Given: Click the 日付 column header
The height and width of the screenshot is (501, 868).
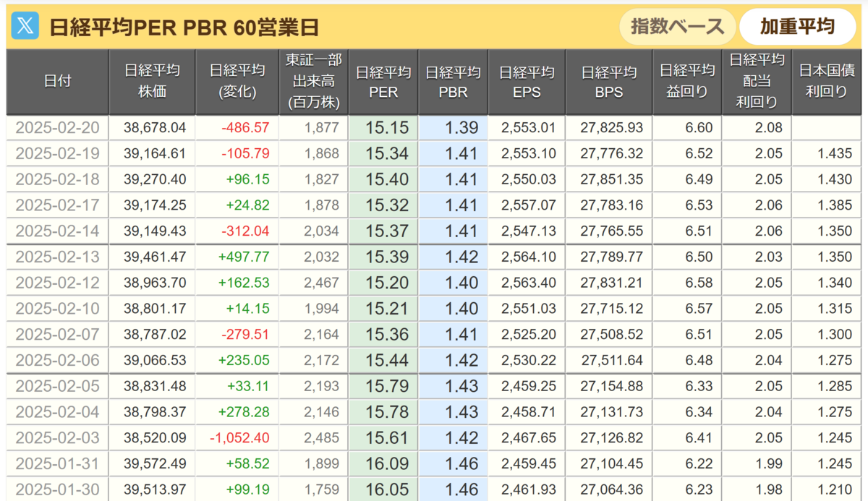Looking at the screenshot, I should click(x=57, y=82).
